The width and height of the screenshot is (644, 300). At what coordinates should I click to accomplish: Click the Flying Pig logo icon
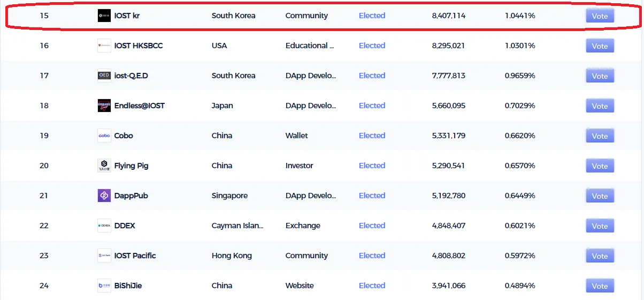[x=104, y=166]
